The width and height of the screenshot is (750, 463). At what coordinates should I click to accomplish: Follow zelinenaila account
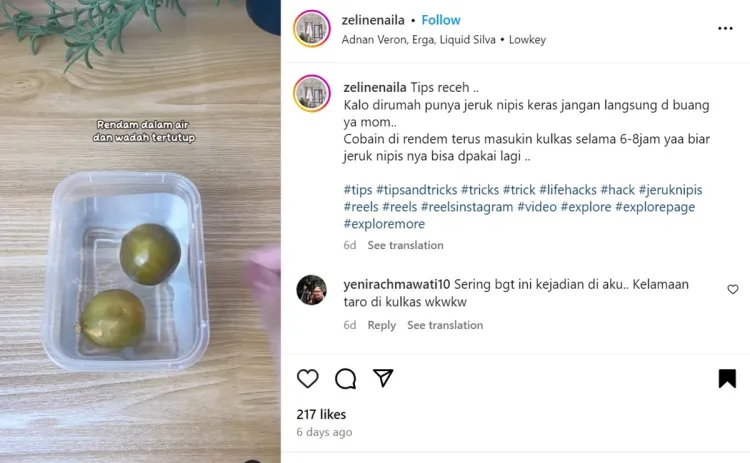point(441,20)
